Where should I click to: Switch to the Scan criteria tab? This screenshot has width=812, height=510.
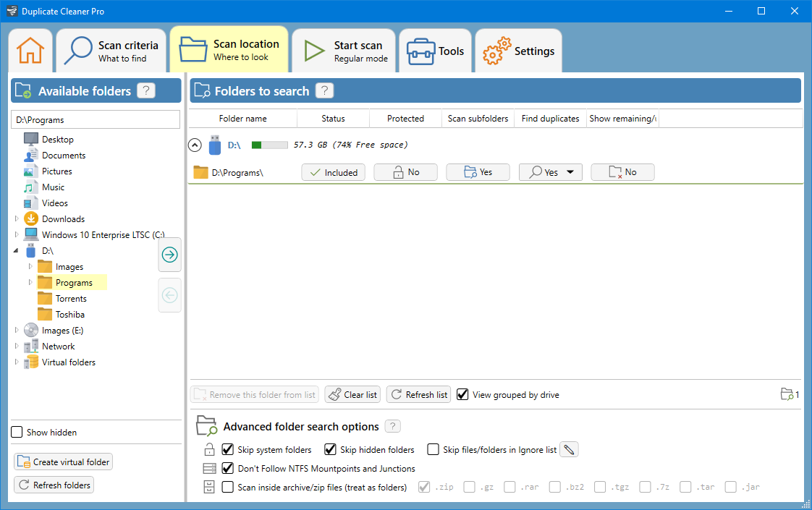pos(111,51)
